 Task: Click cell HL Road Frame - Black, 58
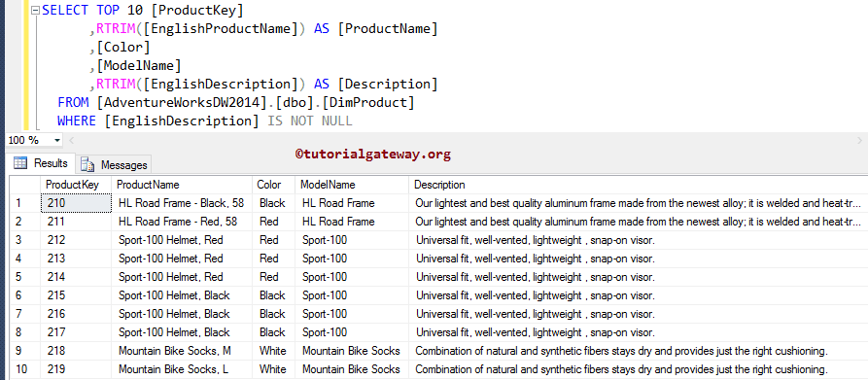point(182,203)
